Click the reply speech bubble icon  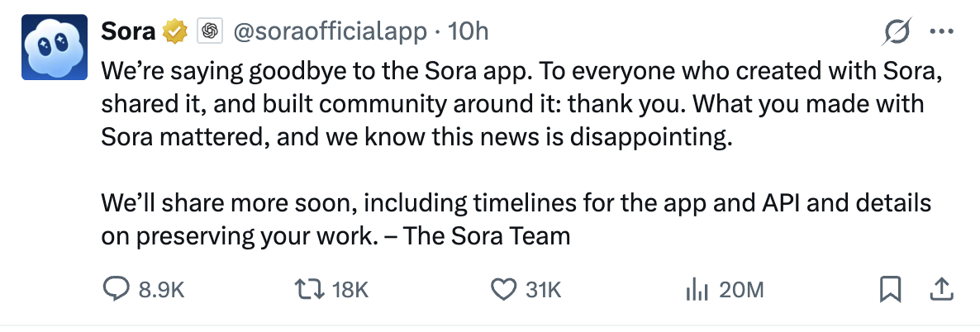click(x=112, y=289)
